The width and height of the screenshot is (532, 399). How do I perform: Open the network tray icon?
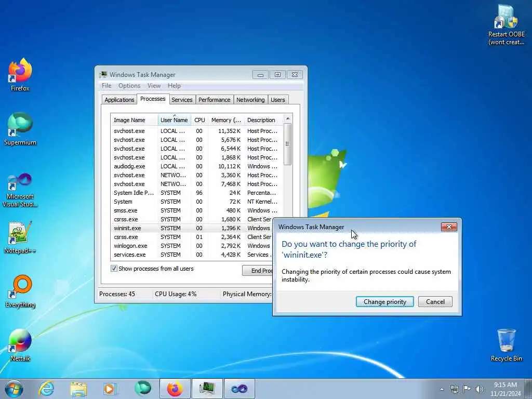pyautogui.click(x=454, y=389)
